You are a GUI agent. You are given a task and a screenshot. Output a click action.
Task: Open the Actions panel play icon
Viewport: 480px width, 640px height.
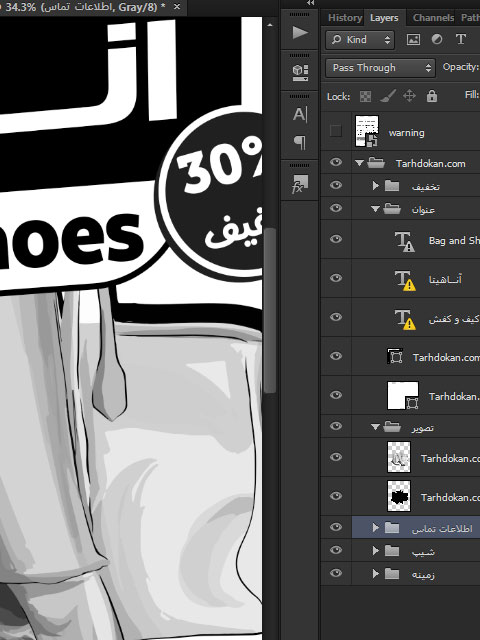300,32
